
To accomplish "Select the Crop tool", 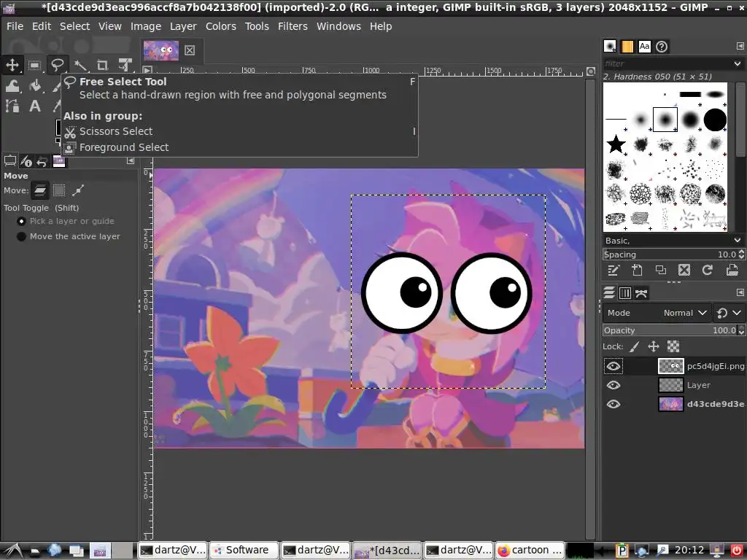I will (x=102, y=65).
